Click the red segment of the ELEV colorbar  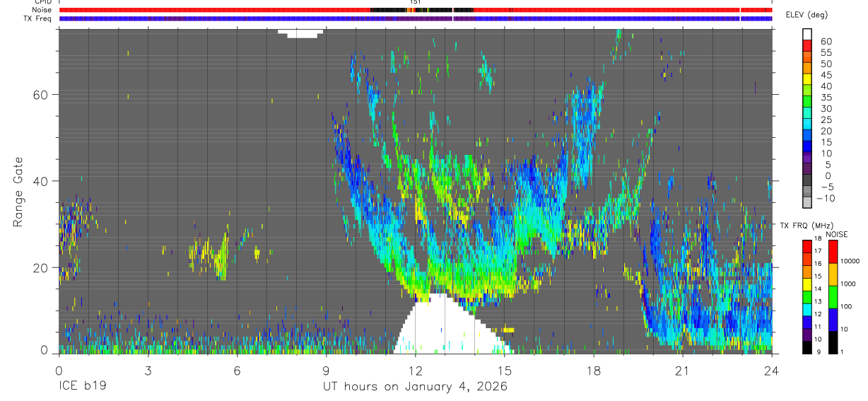[x=807, y=45]
